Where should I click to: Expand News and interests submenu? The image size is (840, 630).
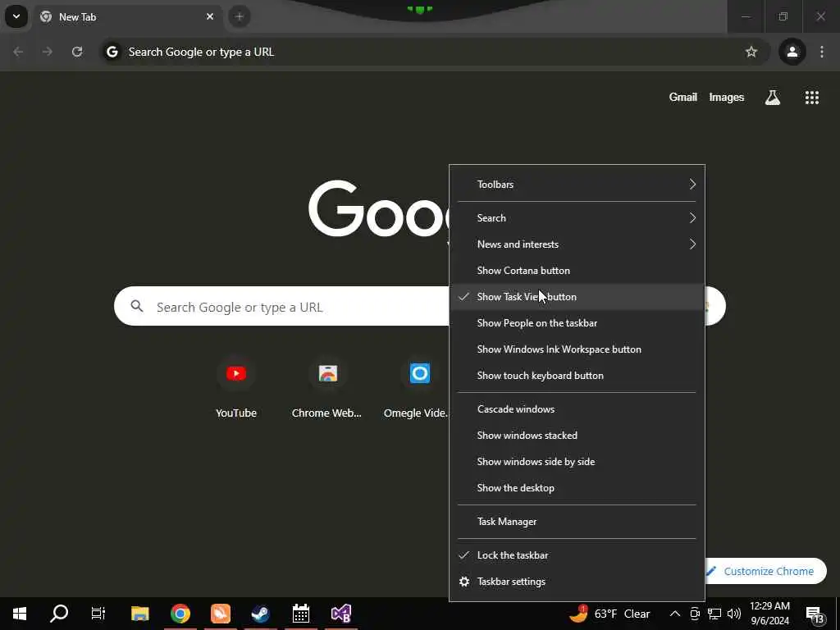577,244
